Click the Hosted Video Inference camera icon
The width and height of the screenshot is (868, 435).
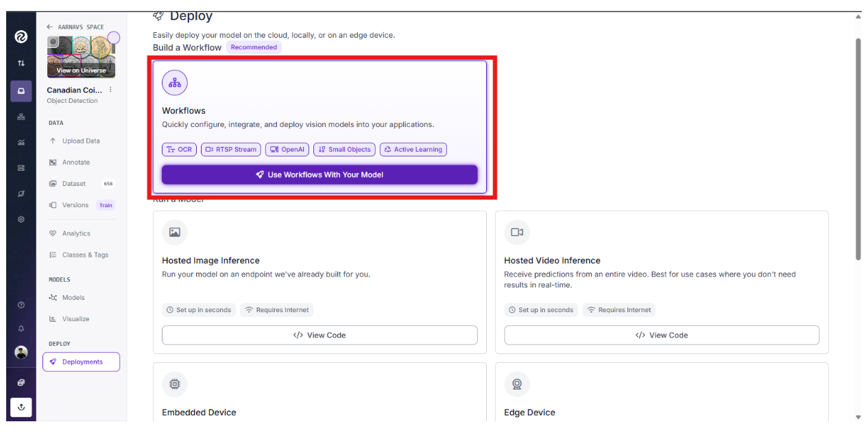[517, 233]
